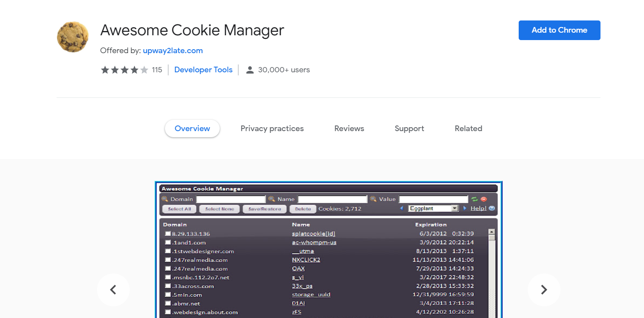Click the Cookies: 2,712 count text
644x318 pixels.
(x=340, y=209)
